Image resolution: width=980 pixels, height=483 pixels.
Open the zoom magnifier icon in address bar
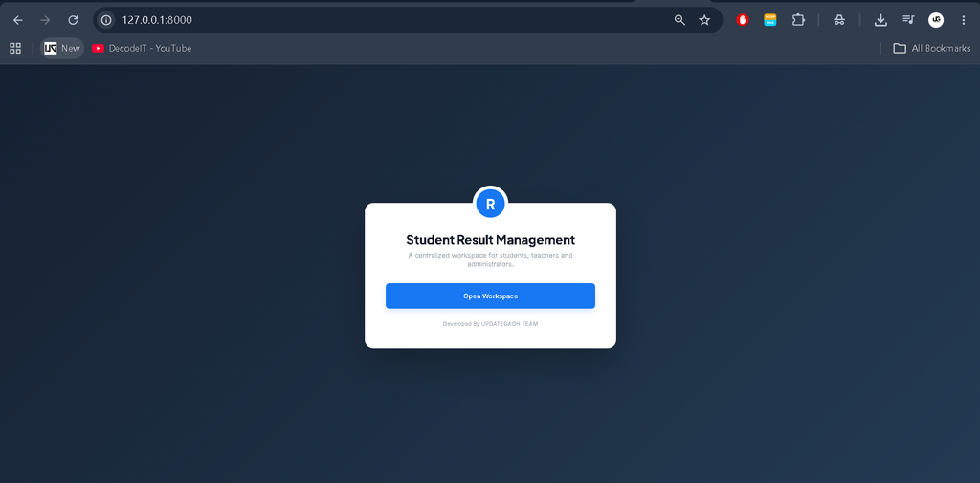[x=680, y=20]
